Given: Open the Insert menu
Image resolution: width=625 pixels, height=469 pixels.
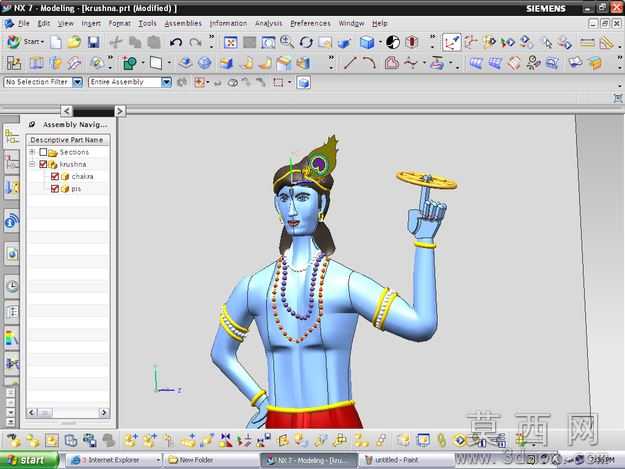Looking at the screenshot, I should (x=91, y=24).
